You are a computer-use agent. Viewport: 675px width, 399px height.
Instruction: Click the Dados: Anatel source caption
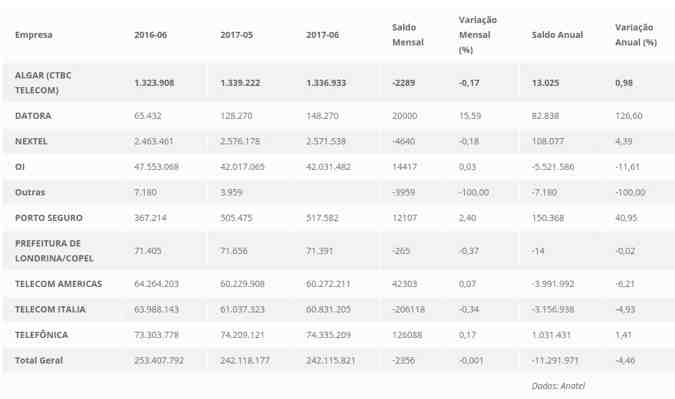click(x=558, y=386)
